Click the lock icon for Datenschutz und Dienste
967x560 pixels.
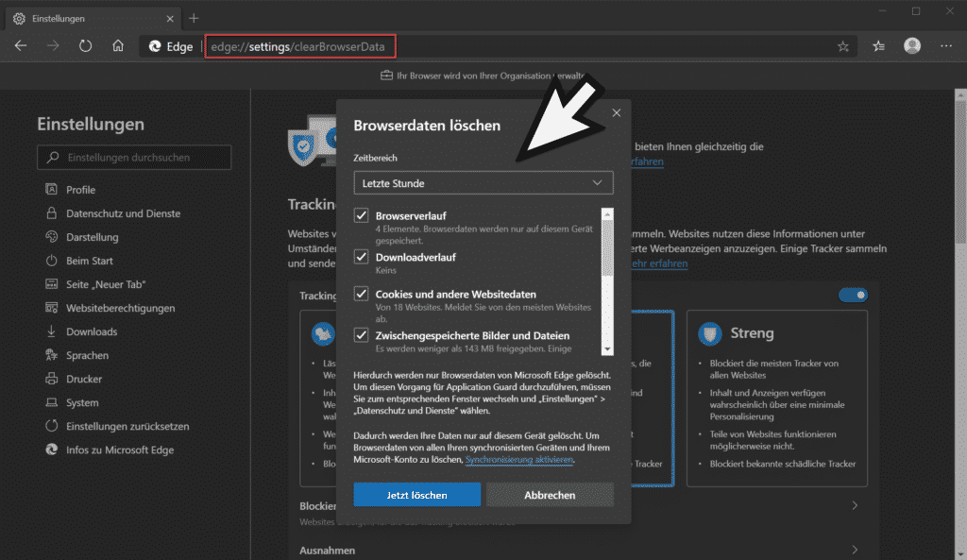(51, 212)
